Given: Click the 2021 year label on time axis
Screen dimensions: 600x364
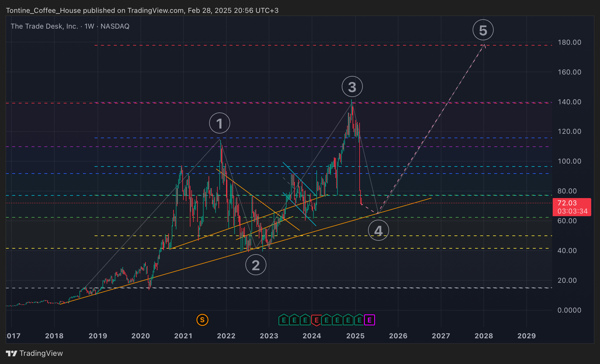Looking at the screenshot, I should point(183,336).
